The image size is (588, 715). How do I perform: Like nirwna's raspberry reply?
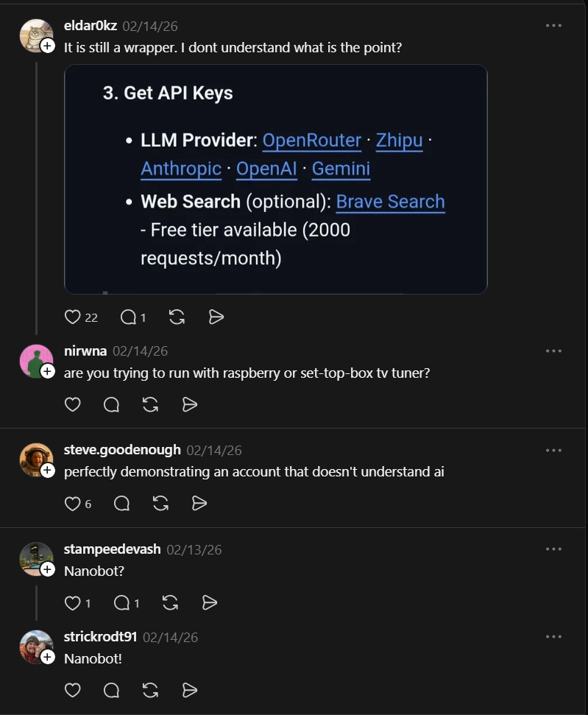72,404
